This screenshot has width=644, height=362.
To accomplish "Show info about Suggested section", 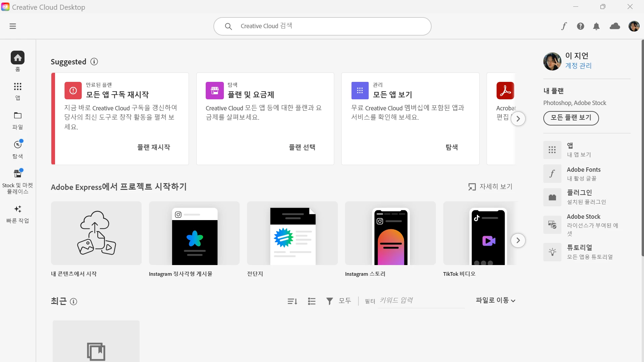I will click(x=94, y=62).
